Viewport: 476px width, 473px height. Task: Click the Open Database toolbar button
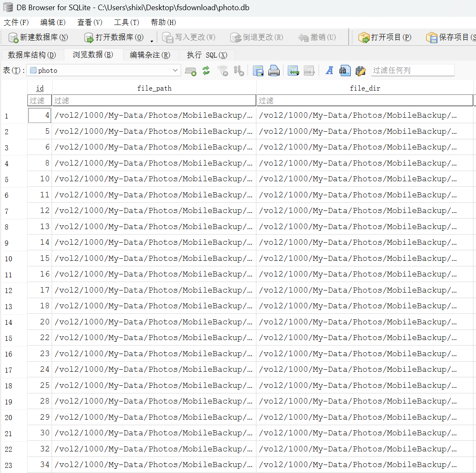tap(114, 37)
